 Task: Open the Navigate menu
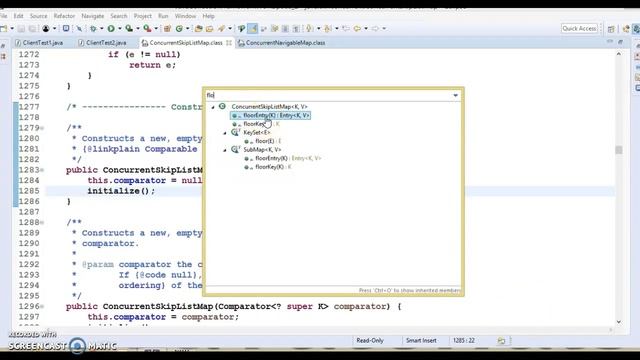pyautogui.click(x=93, y=16)
